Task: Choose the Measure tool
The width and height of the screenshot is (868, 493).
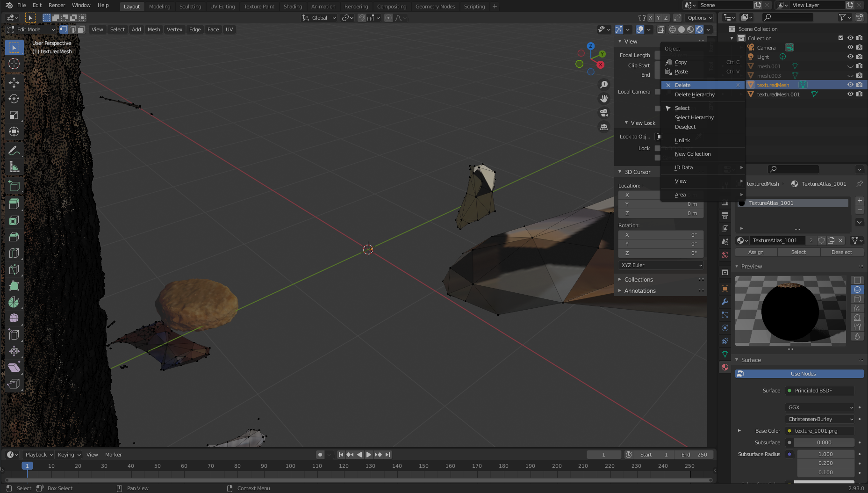Action: [14, 167]
